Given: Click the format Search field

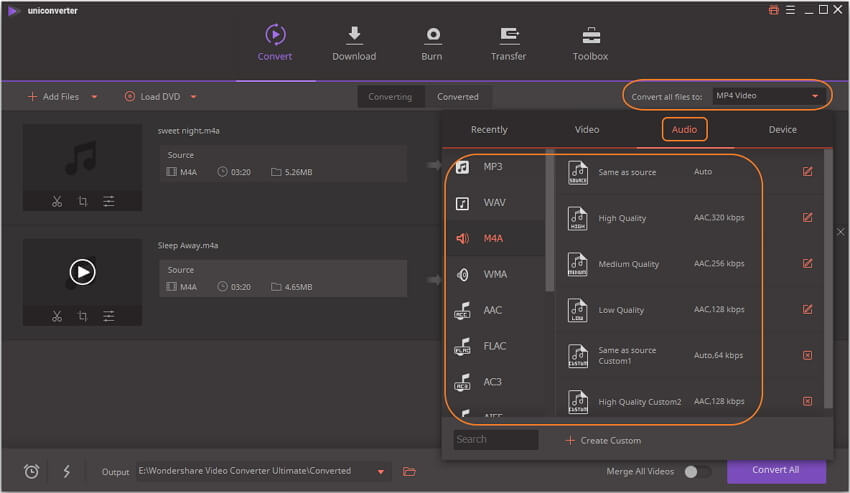Looking at the screenshot, I should click(x=495, y=440).
